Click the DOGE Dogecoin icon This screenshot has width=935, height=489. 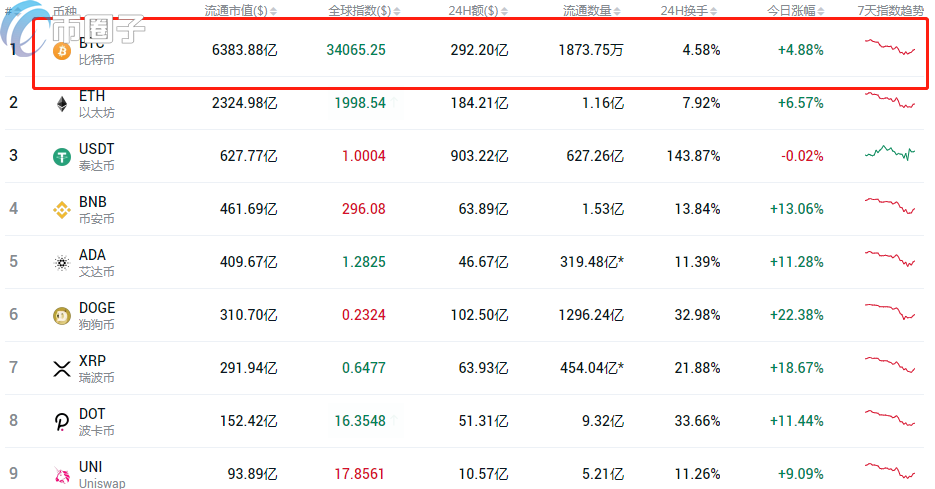click(61, 315)
